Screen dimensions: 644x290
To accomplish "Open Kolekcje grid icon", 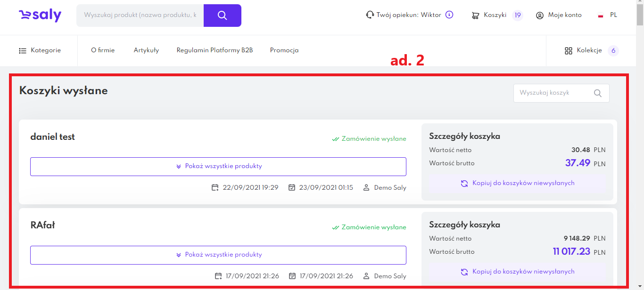I will click(569, 51).
